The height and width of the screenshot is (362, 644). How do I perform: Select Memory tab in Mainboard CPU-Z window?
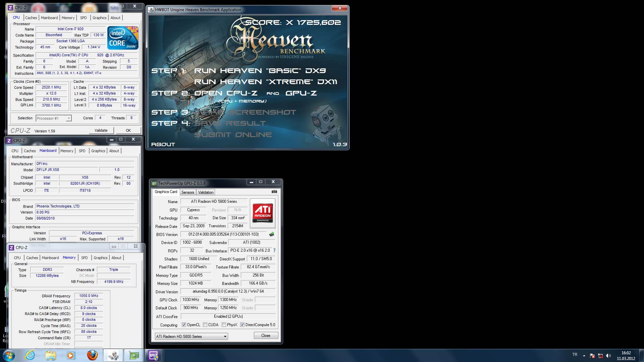point(67,151)
